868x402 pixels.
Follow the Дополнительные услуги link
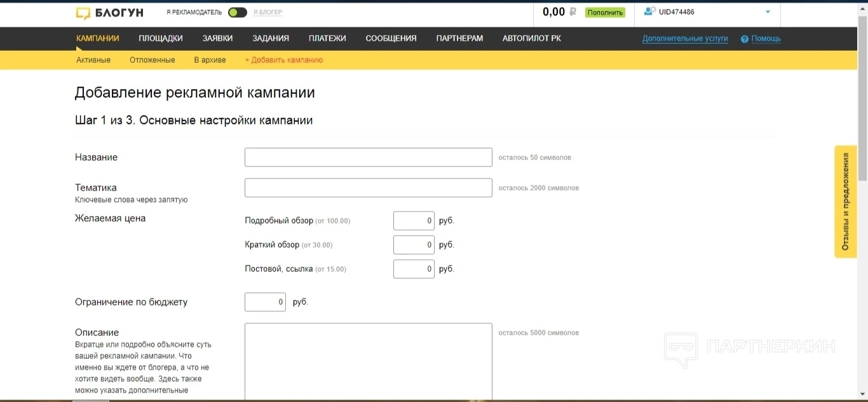(685, 39)
